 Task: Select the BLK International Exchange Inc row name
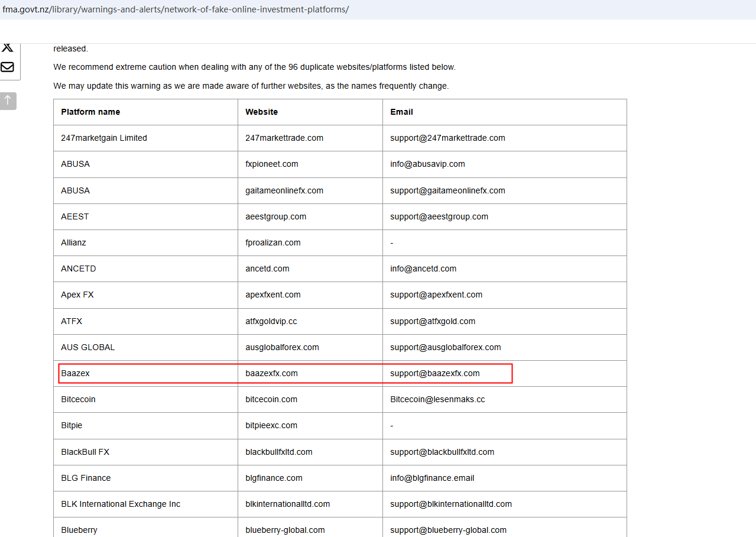(121, 504)
